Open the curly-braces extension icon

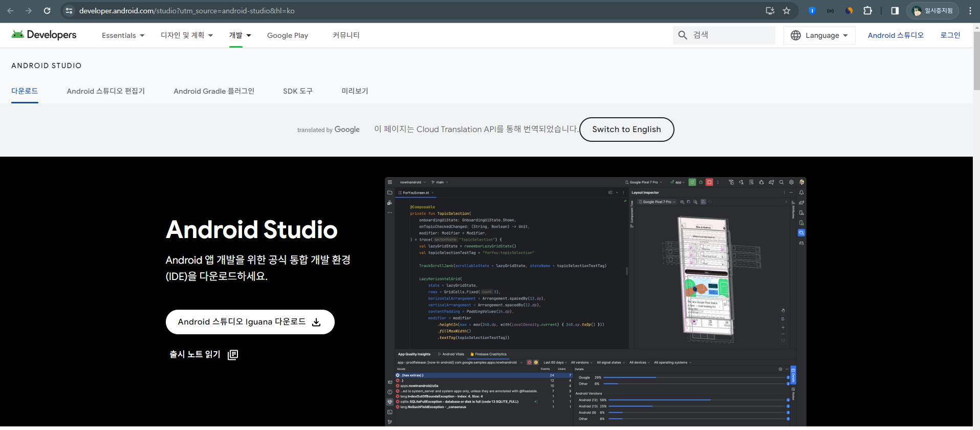coord(830,11)
